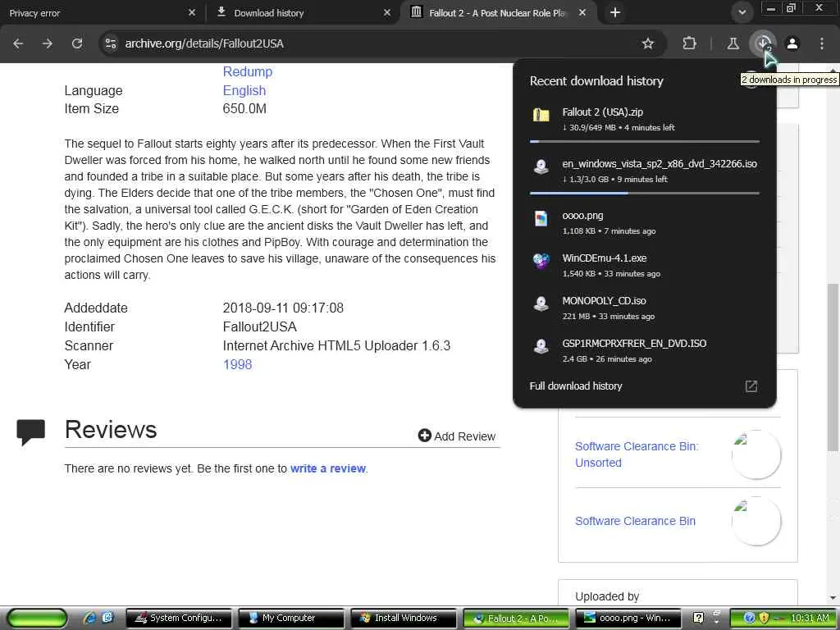Image resolution: width=840 pixels, height=630 pixels.
Task: Click the GSP1RMCPRXFRER ISO disc icon
Action: point(541,346)
